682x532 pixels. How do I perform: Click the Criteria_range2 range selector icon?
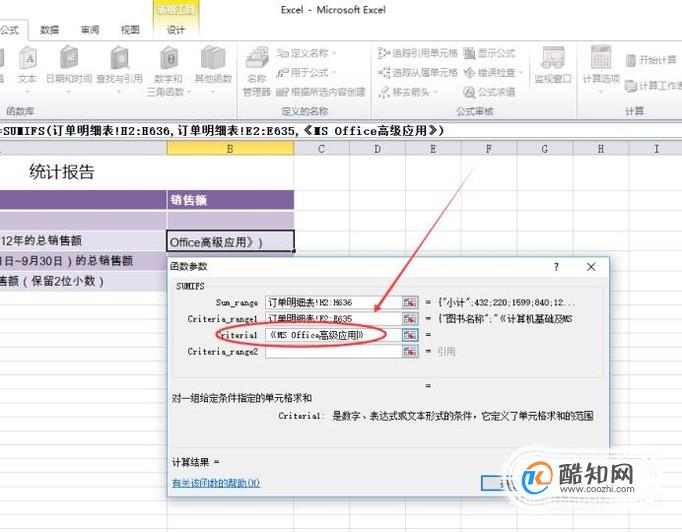[410, 351]
